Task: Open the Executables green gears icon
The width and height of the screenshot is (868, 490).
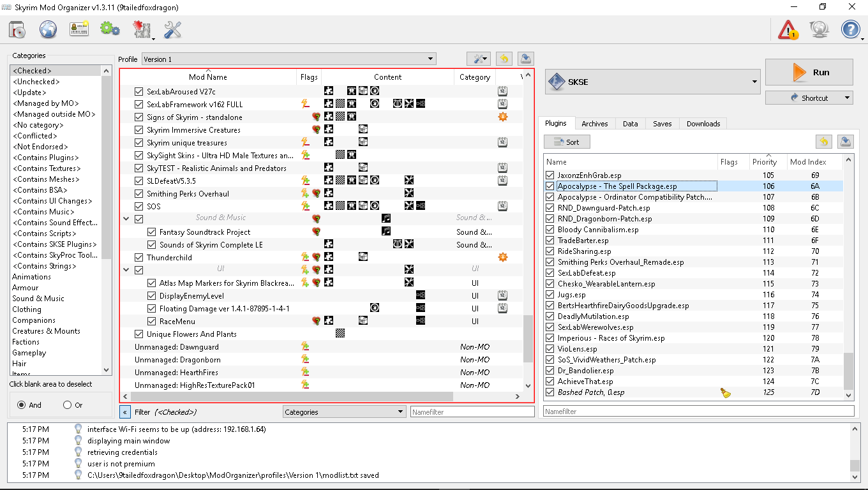Action: [x=110, y=29]
